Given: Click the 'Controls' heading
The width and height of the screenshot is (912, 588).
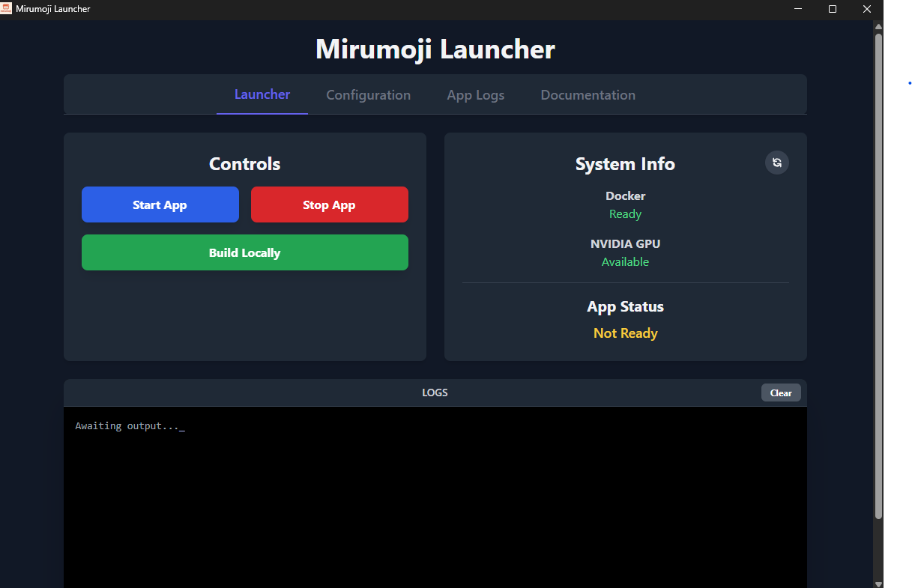Looking at the screenshot, I should point(245,164).
